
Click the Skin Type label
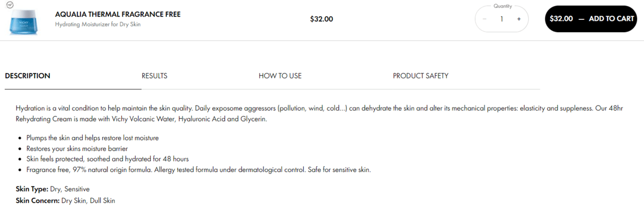pos(32,189)
